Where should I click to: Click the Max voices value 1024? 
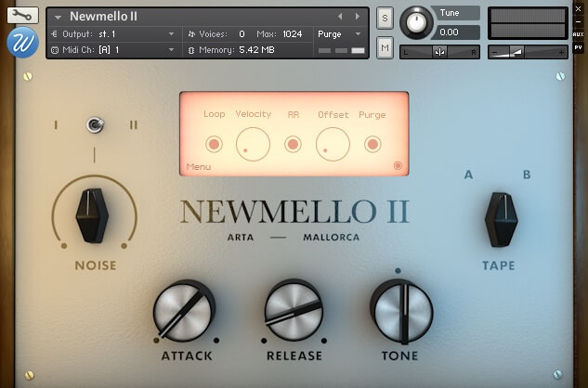293,34
